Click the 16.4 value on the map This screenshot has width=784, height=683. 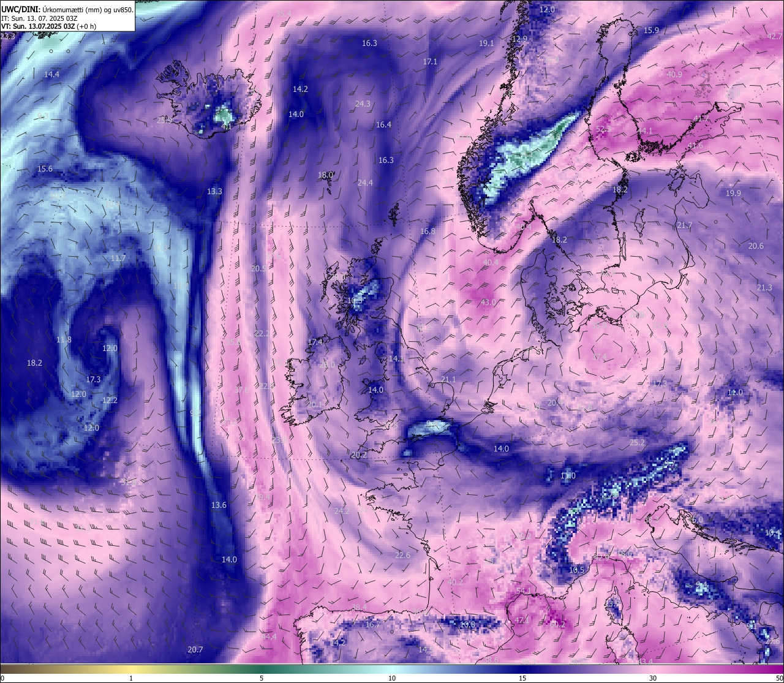(x=383, y=124)
